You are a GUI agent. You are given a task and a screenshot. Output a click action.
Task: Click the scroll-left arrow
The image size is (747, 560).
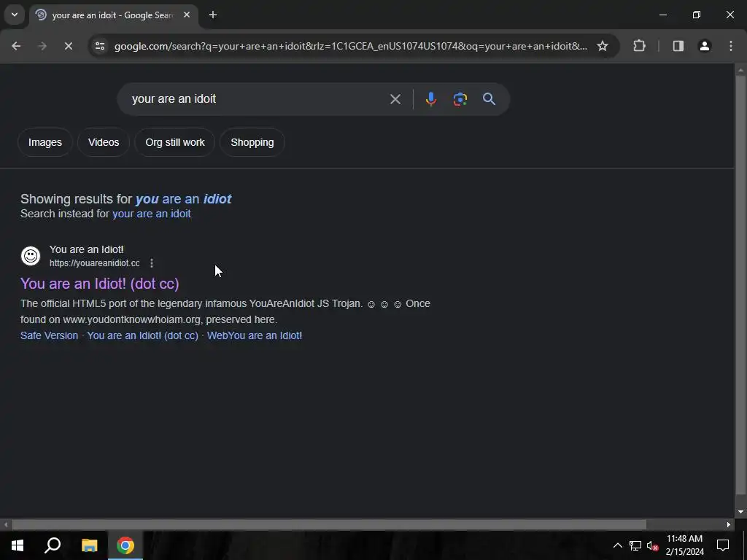[6, 524]
